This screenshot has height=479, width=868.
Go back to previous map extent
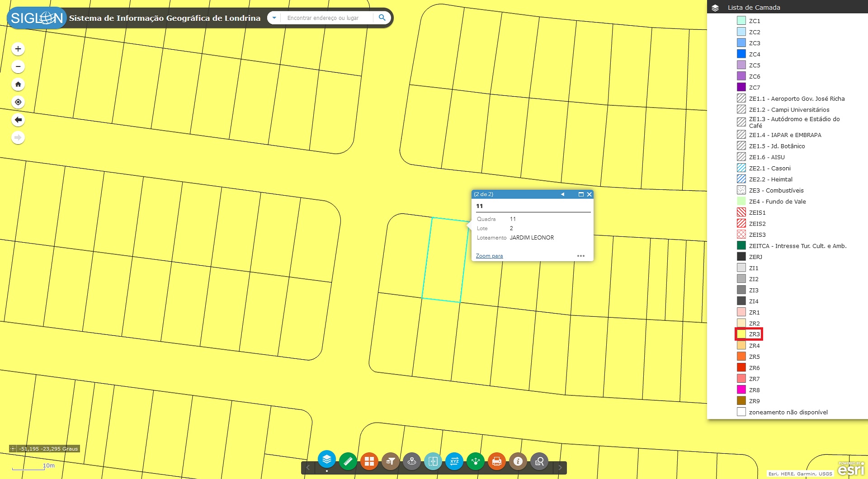click(18, 120)
